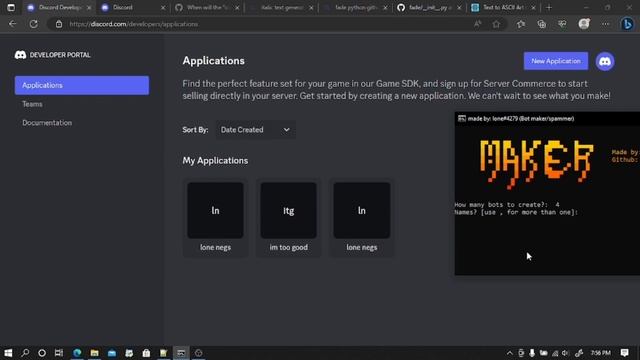
Task: Click the browser address bar URL
Action: [134, 24]
